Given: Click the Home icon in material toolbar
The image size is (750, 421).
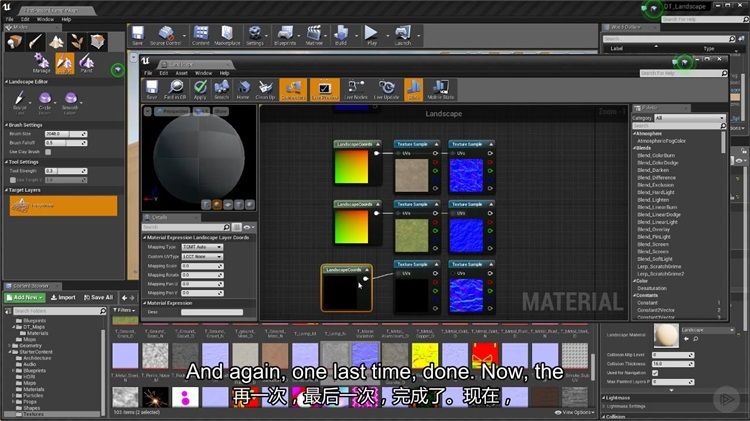Looking at the screenshot, I should pyautogui.click(x=243, y=89).
